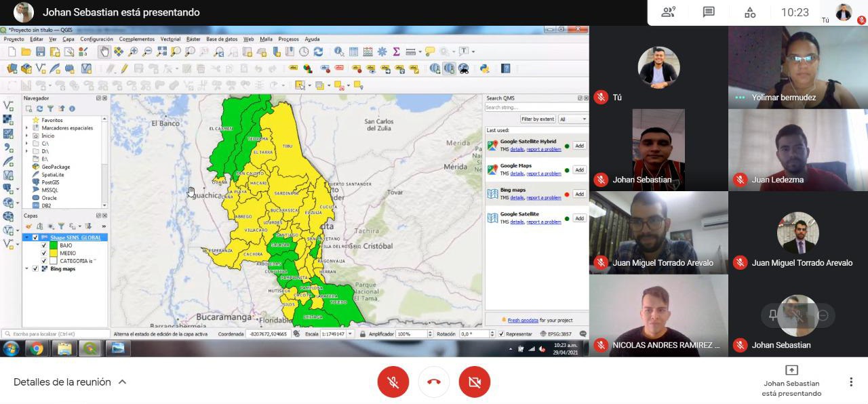Open Meet activities icon
This screenshot has height=404, width=868.
pyautogui.click(x=749, y=12)
